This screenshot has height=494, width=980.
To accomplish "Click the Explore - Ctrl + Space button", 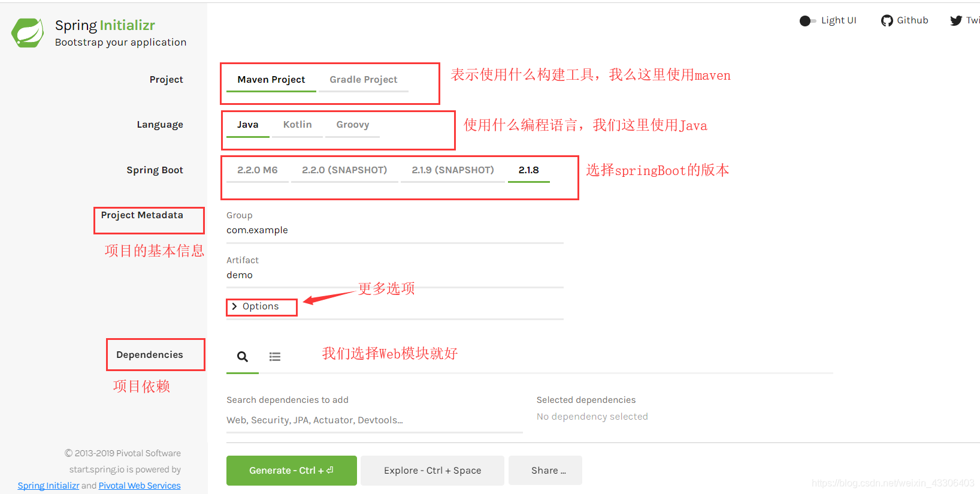I will click(432, 471).
